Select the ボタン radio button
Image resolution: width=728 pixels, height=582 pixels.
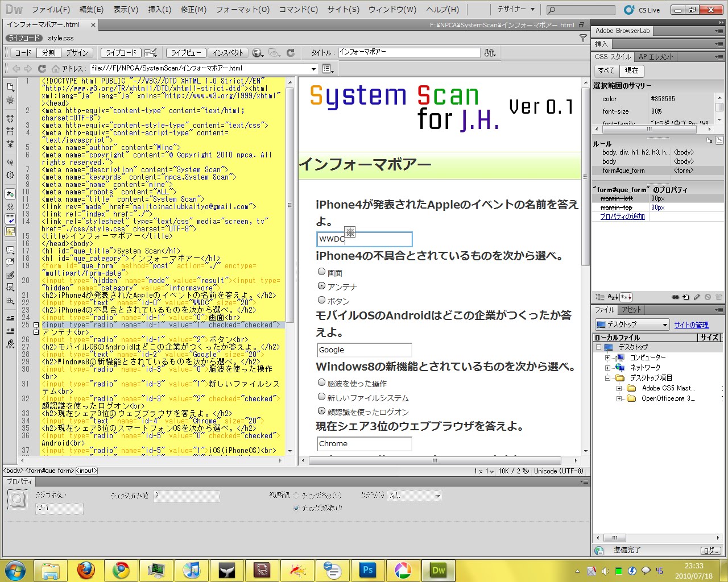click(321, 300)
